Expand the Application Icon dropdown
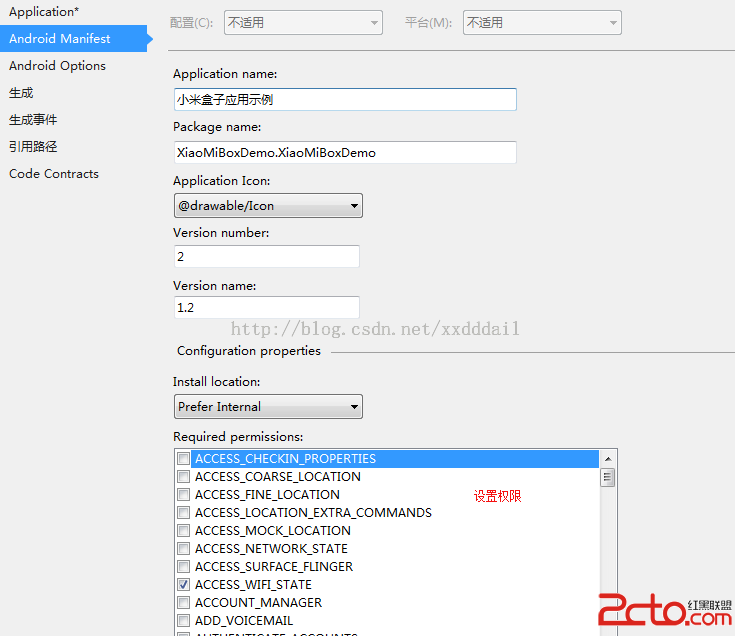 point(268,205)
